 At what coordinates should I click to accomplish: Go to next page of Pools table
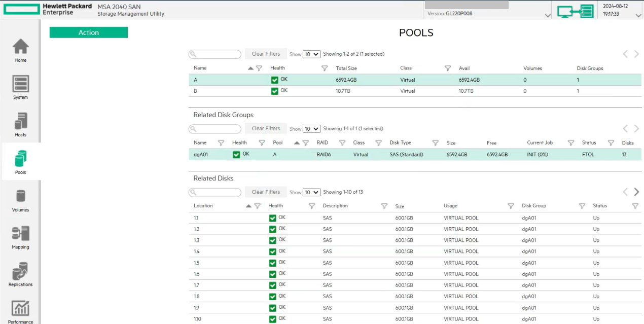tap(636, 54)
